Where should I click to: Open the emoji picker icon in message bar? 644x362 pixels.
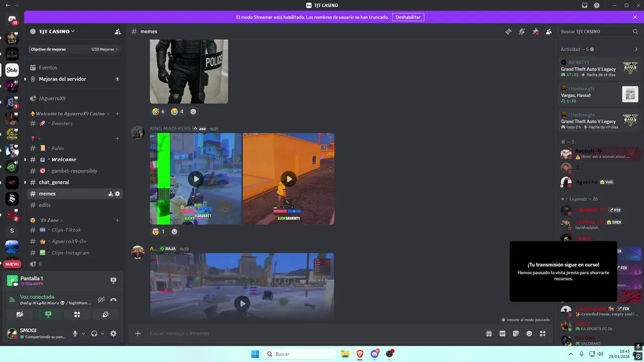point(529,333)
